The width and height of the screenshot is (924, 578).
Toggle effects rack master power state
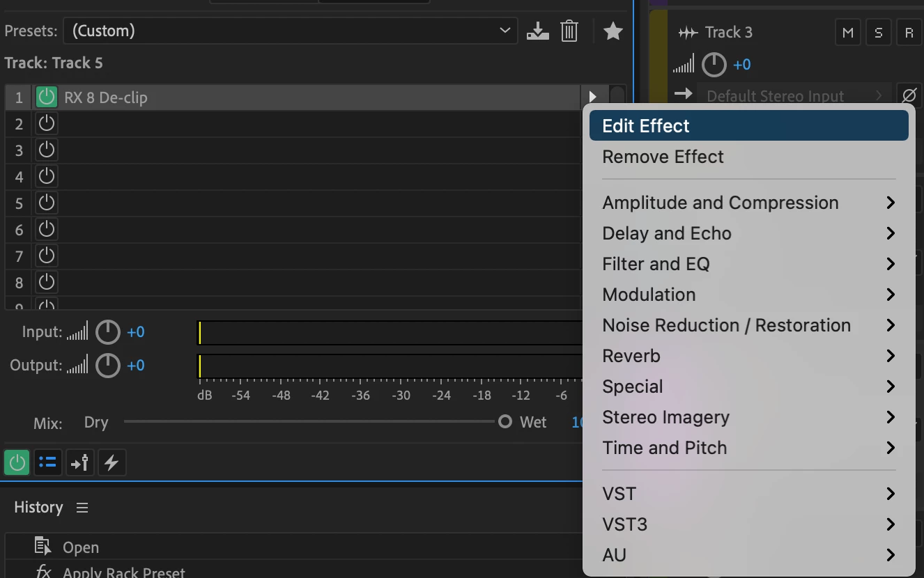tap(17, 462)
